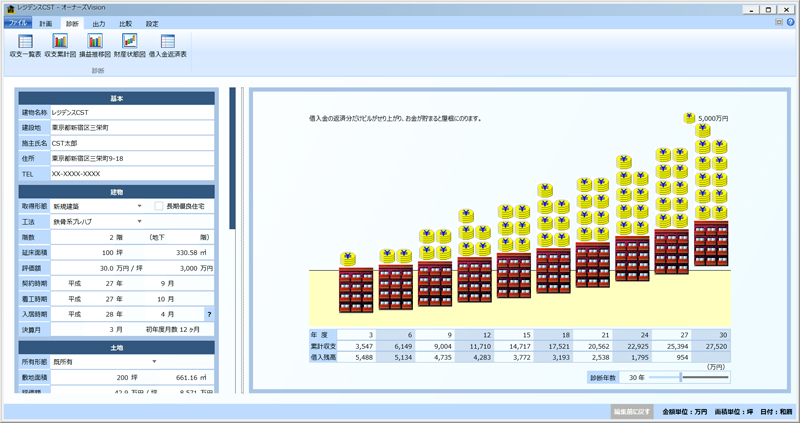The width and height of the screenshot is (800, 423).
Task: Click the 5,000万円 coin stack icon
Action: [690, 119]
